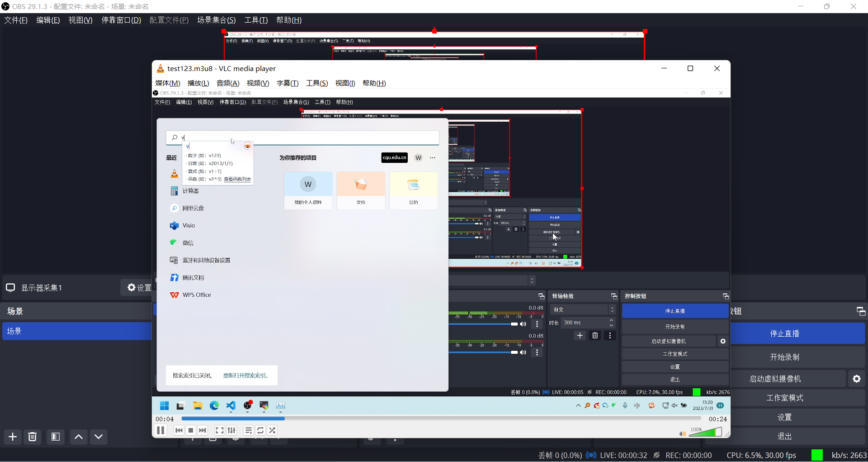Click OBS kb/s 2663 bitrate readout

(849, 455)
